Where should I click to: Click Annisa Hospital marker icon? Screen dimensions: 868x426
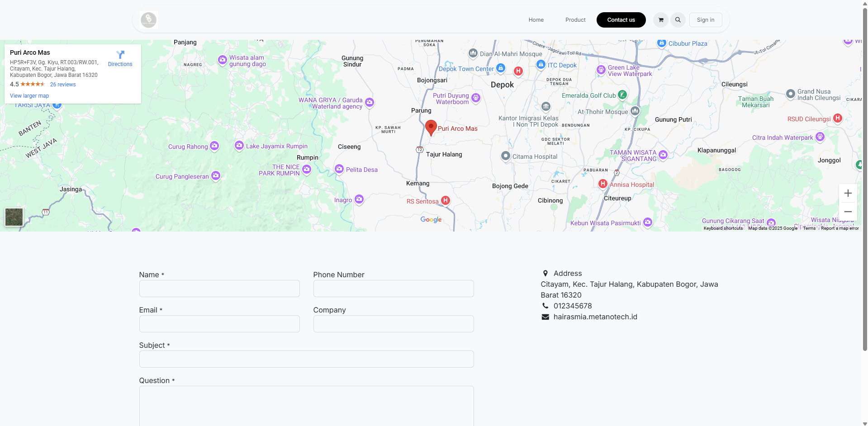pyautogui.click(x=603, y=184)
